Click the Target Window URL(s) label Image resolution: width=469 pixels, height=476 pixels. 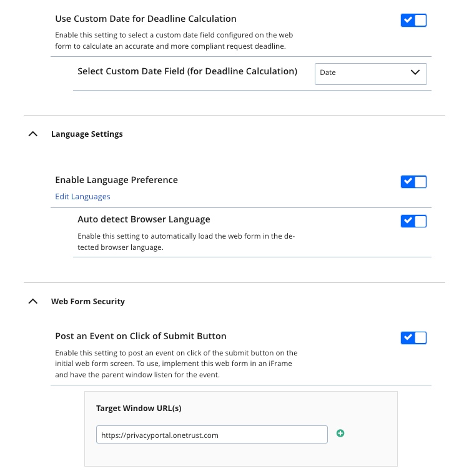(139, 409)
